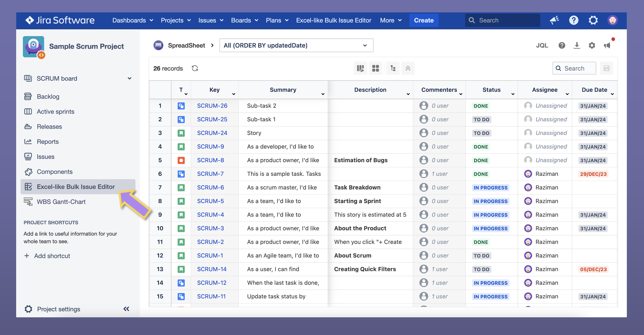Open the All (ORDER BY updatedDate) filter dropdown

click(296, 45)
